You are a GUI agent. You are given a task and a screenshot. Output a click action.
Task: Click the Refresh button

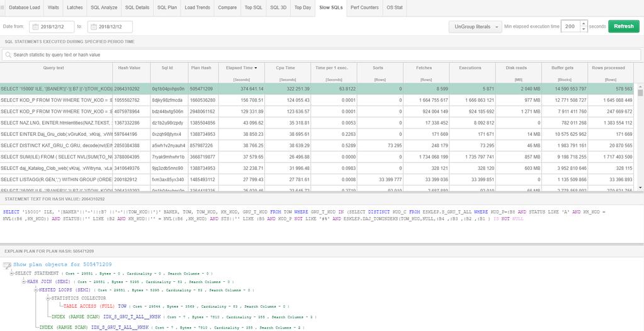coord(623,26)
